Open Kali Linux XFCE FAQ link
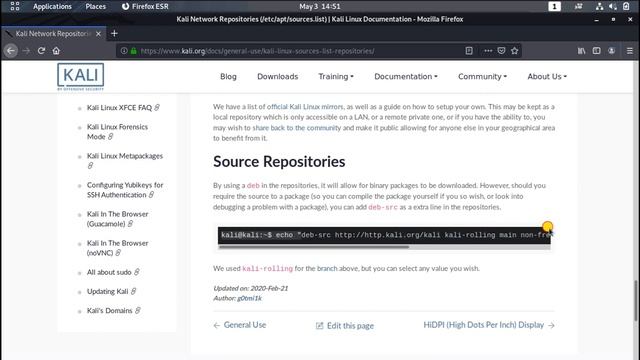This screenshot has width=640, height=360. point(119,108)
